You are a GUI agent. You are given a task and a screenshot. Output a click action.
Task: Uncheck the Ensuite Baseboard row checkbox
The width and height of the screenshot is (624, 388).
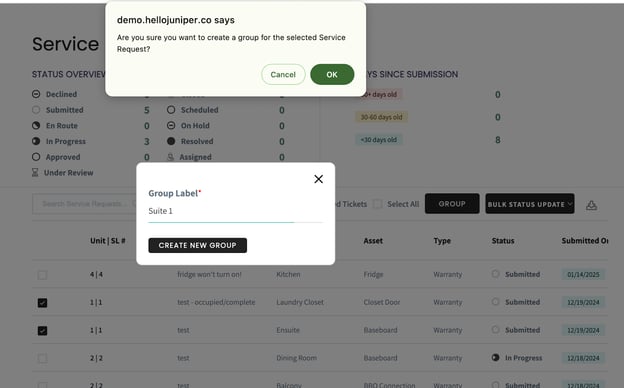coord(43,331)
